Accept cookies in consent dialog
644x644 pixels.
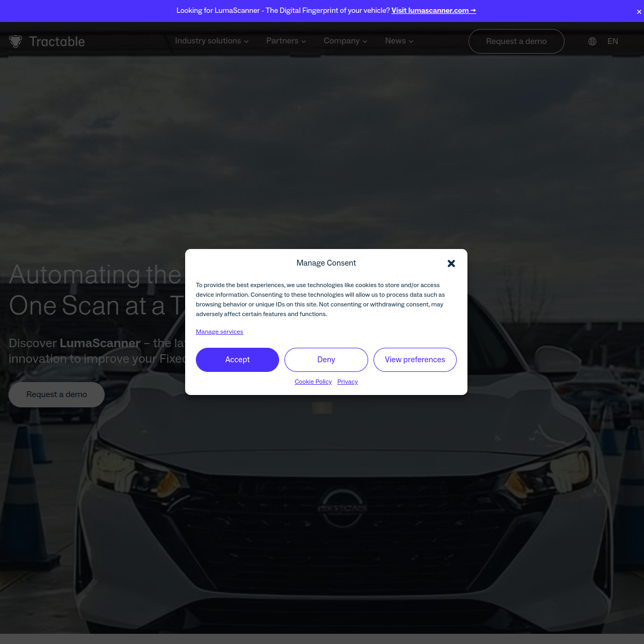click(x=237, y=360)
